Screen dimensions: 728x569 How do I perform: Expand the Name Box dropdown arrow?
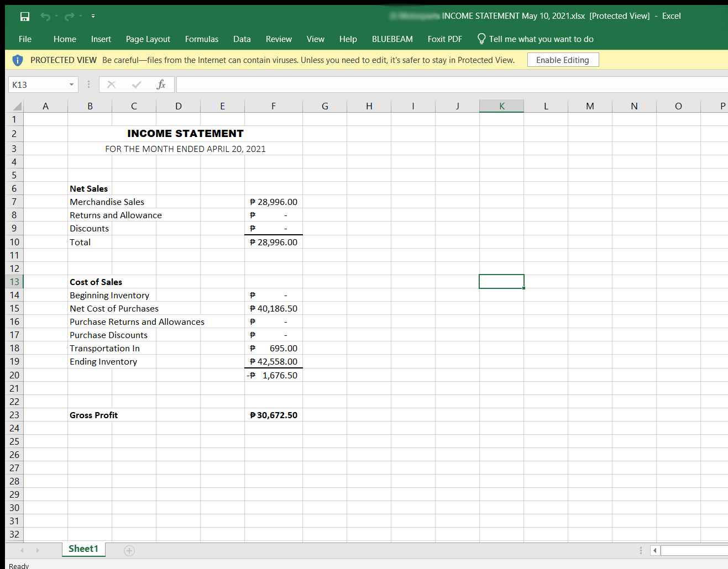coord(71,85)
